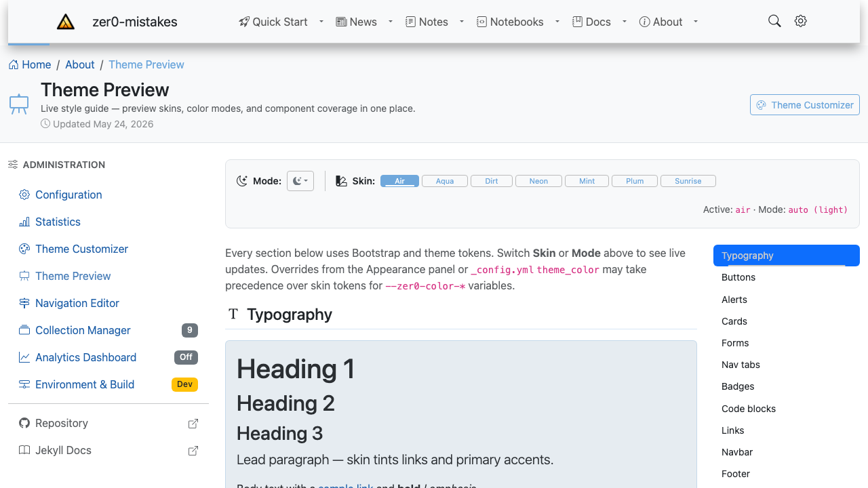Expand the About dropdown arrow

point(696,22)
